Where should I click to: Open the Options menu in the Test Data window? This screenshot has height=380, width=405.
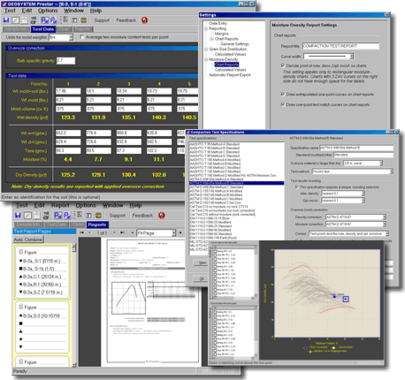(48, 11)
